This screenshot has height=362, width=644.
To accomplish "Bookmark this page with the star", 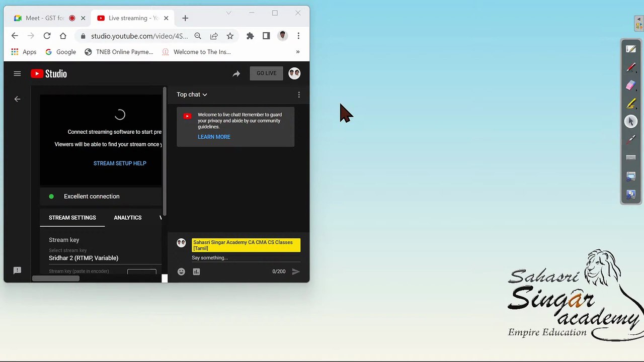I will point(230,36).
